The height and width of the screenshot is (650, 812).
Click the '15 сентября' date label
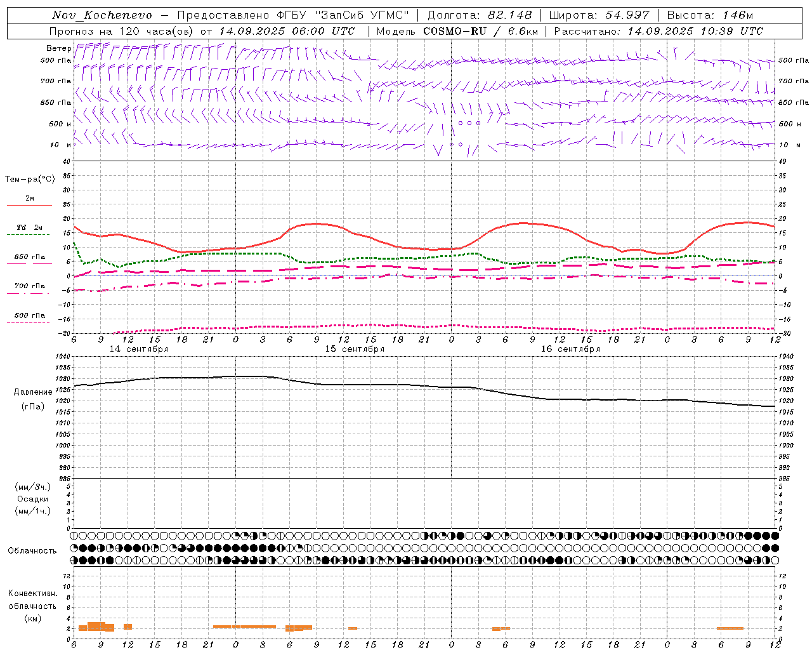tap(355, 349)
